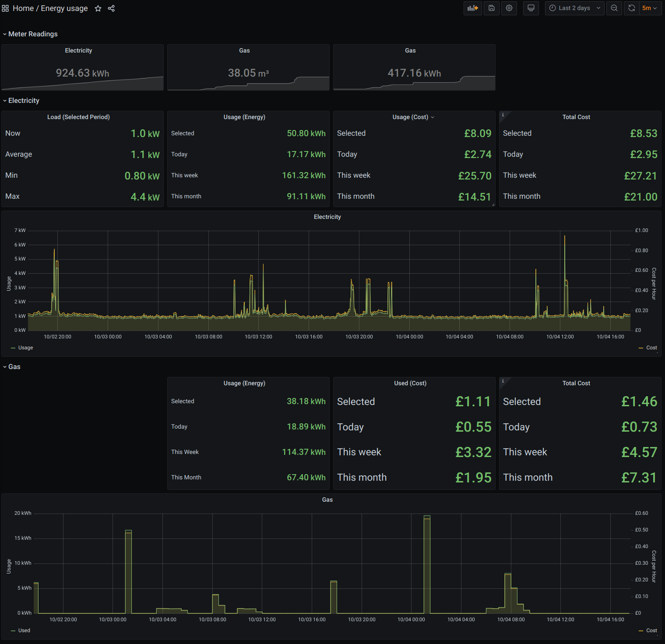Click the Cost legend color line swatch
This screenshot has width=665, height=644.
(641, 347)
